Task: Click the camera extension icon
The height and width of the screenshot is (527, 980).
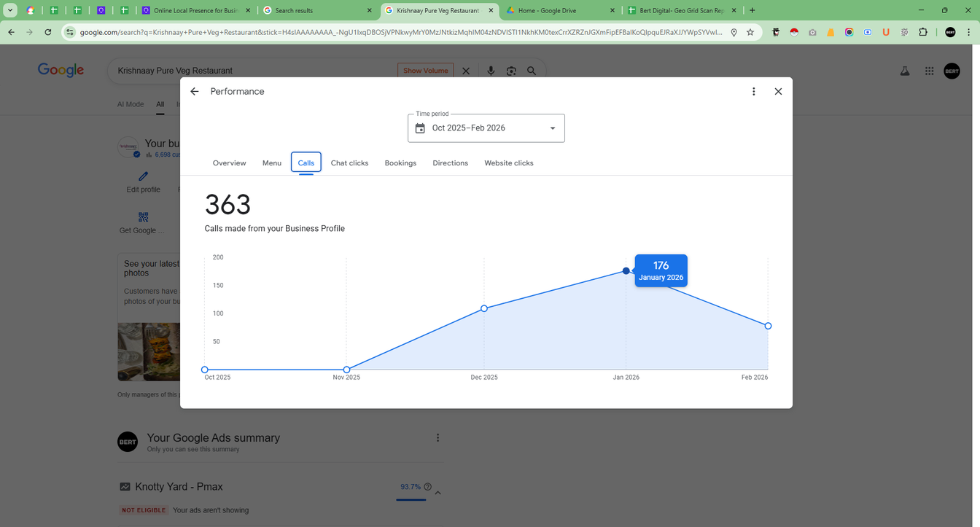Action: [812, 32]
